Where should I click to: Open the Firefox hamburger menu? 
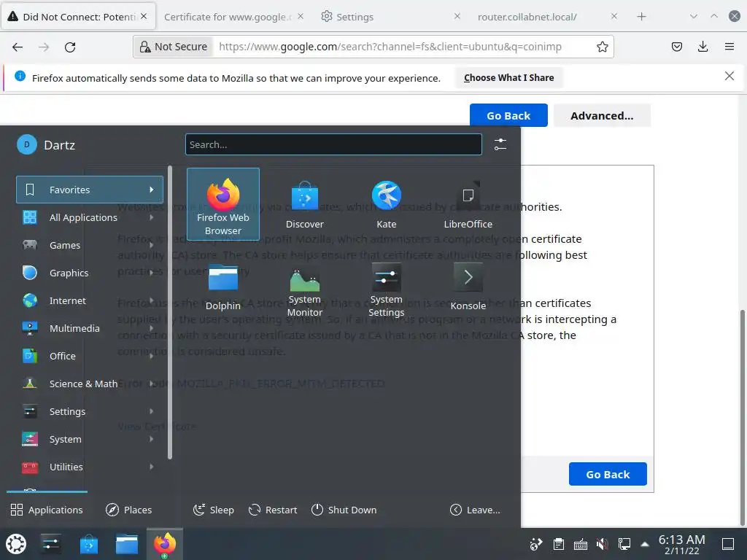pyautogui.click(x=729, y=47)
